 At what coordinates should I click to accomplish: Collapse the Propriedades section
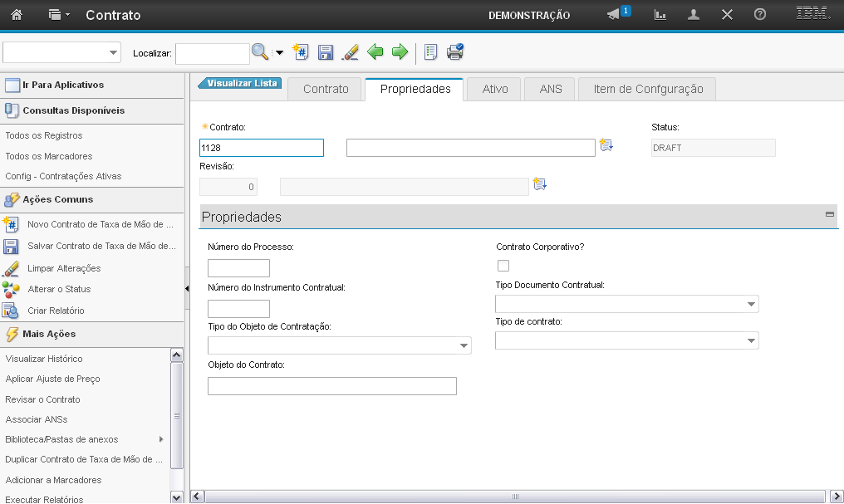pyautogui.click(x=829, y=214)
